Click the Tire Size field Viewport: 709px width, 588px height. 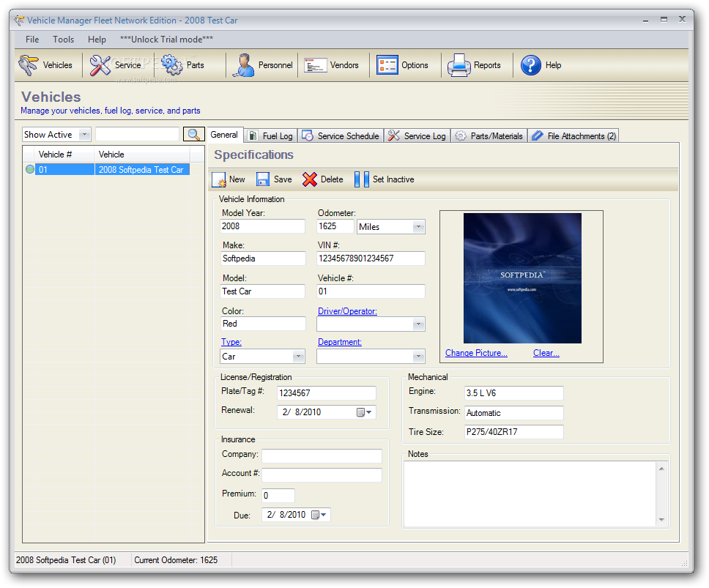tap(513, 431)
